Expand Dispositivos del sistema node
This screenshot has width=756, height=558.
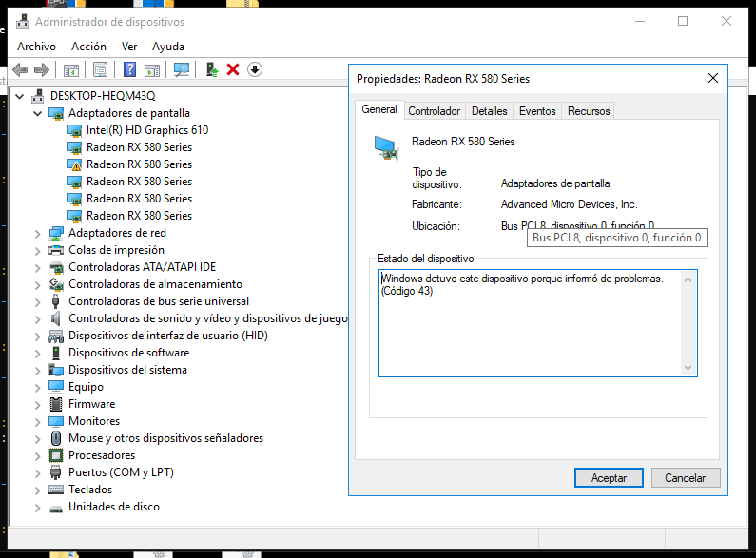tap(38, 371)
